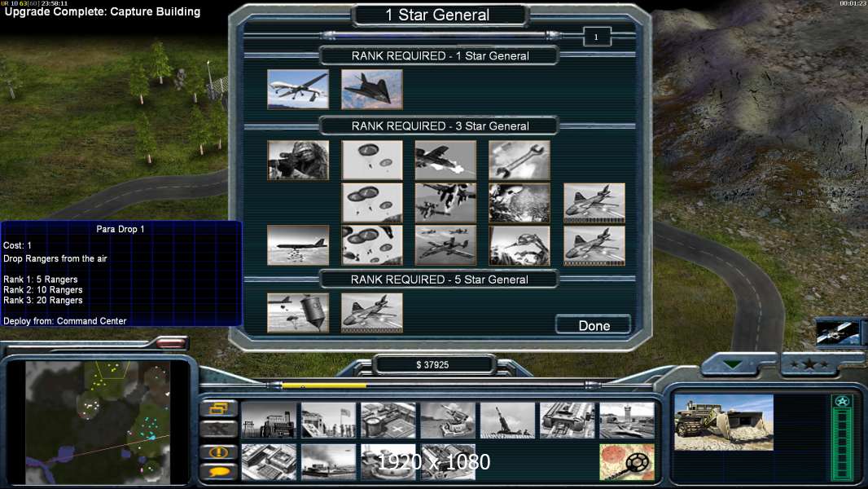Select the A-10 strike icon showing two jets
This screenshot has height=489, width=868.
click(x=445, y=203)
